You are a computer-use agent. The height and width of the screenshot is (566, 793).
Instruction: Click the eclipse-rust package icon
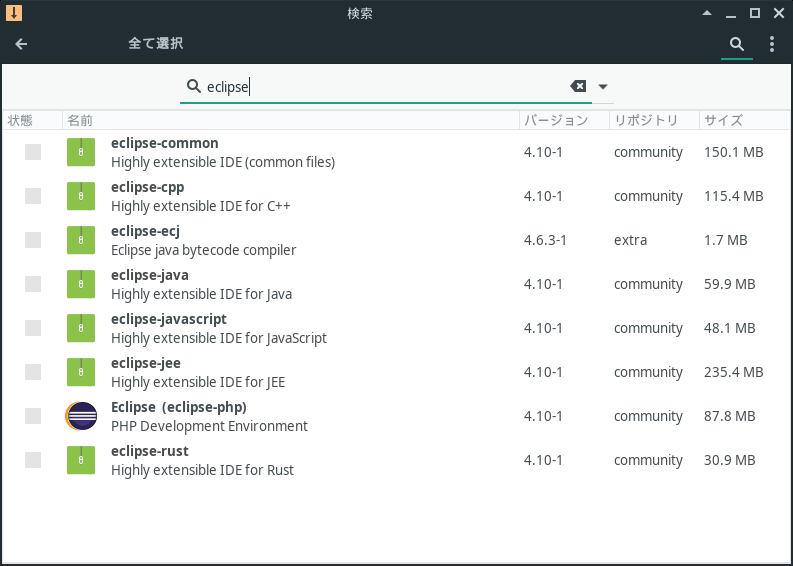pos(81,460)
